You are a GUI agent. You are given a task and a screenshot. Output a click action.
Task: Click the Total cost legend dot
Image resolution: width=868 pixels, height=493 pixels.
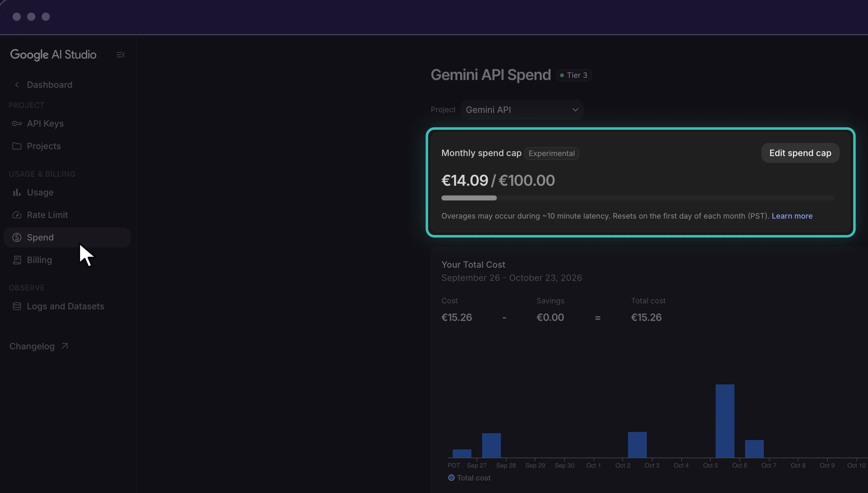(x=451, y=478)
